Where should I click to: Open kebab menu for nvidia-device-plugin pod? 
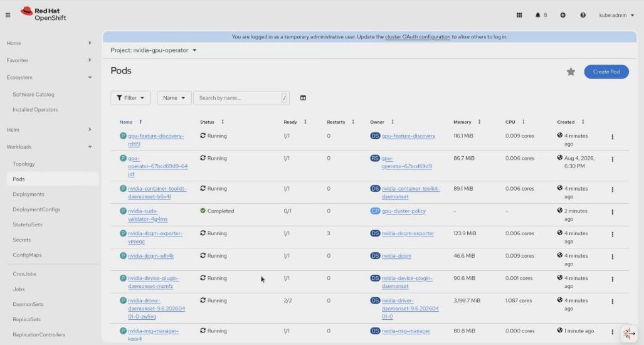tap(613, 279)
